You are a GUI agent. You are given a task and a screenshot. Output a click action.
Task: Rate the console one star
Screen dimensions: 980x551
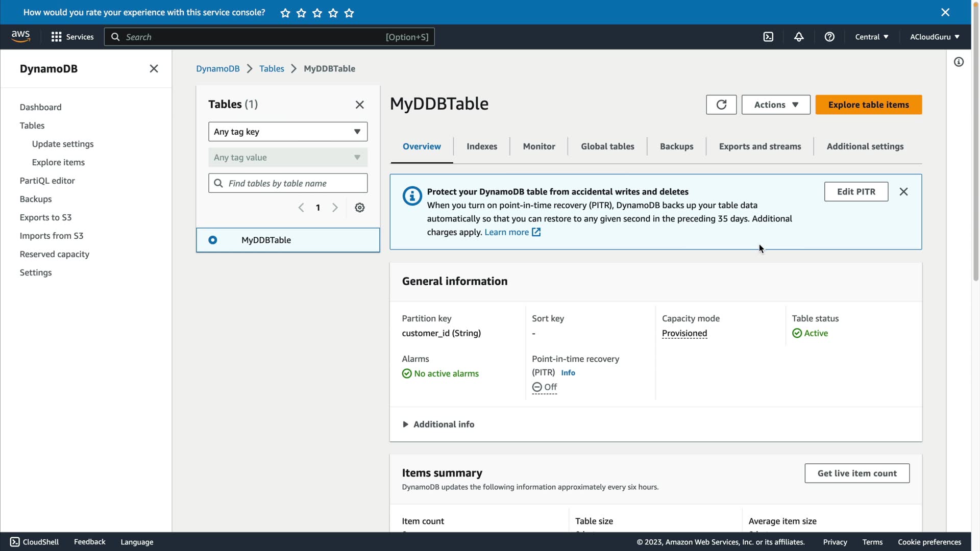point(285,13)
